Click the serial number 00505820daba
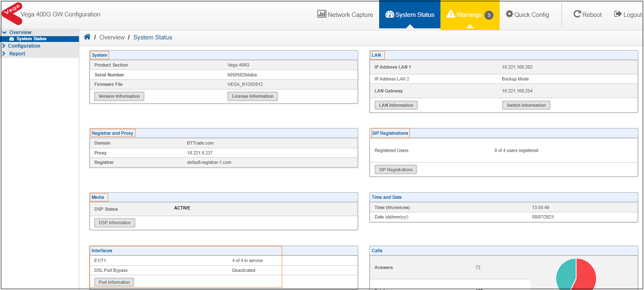The height and width of the screenshot is (290, 644). pyautogui.click(x=242, y=75)
